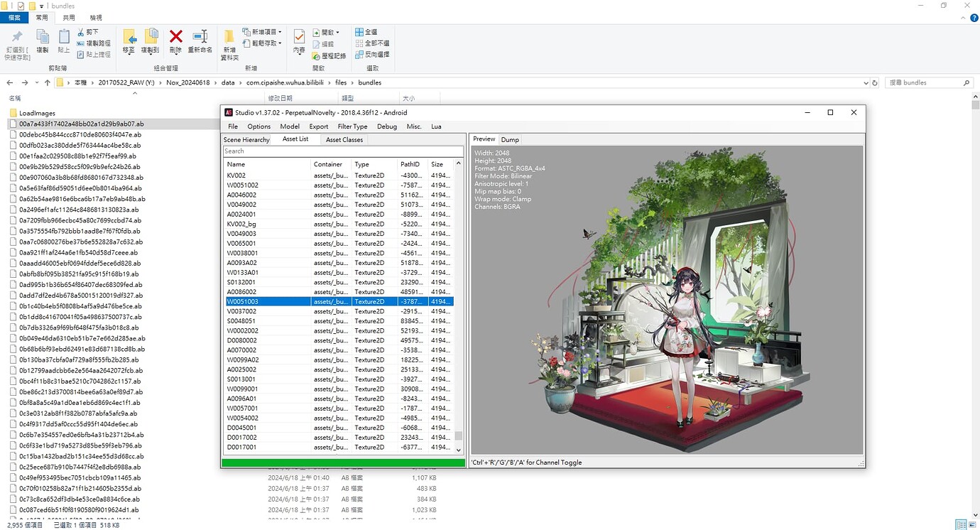The width and height of the screenshot is (980, 530).
Task: Click the Properties (內容) checkmark icon
Action: 299,37
